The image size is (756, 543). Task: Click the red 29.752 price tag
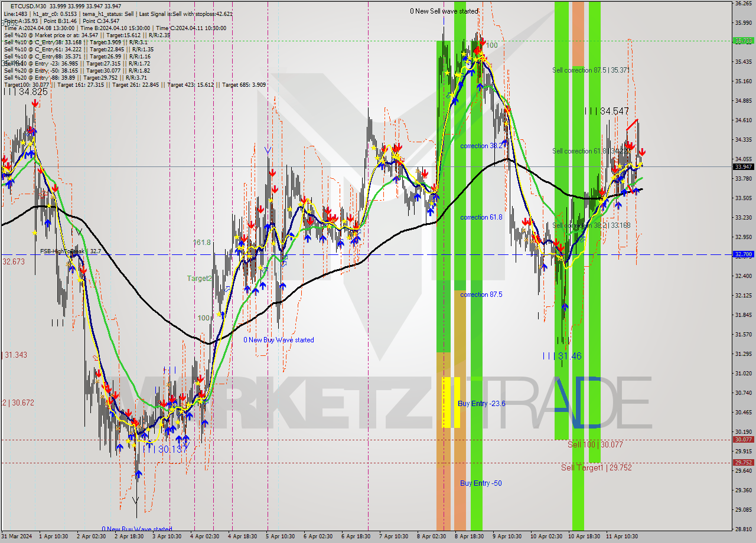(x=743, y=463)
